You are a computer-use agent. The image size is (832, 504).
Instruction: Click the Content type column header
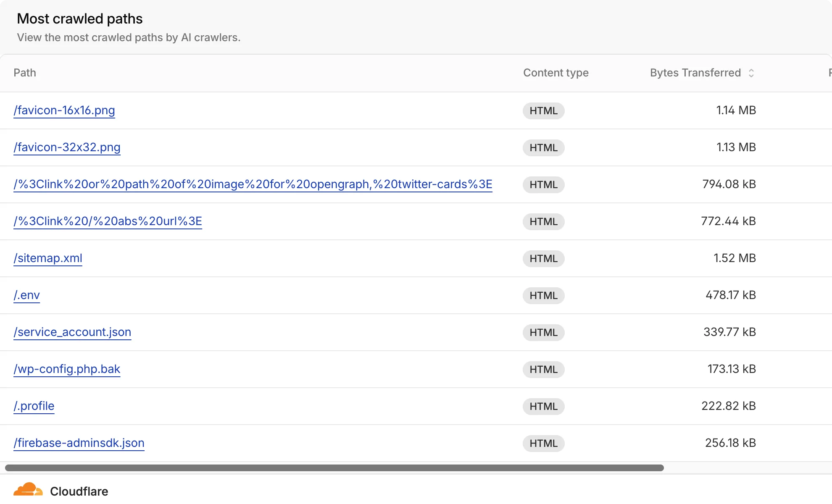click(x=556, y=73)
